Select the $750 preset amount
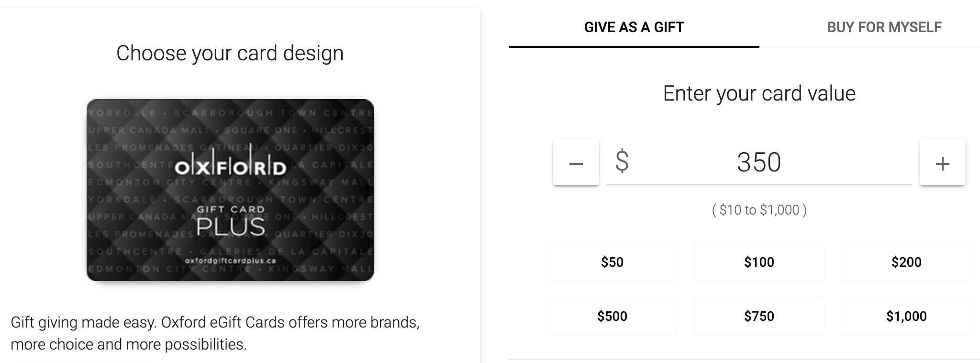The width and height of the screenshot is (980, 363). (759, 316)
